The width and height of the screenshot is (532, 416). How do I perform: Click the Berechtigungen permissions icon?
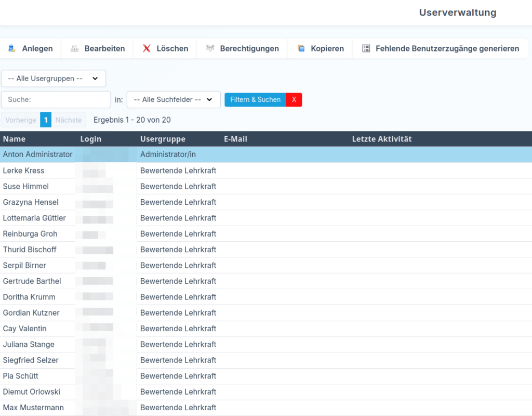pyautogui.click(x=210, y=48)
